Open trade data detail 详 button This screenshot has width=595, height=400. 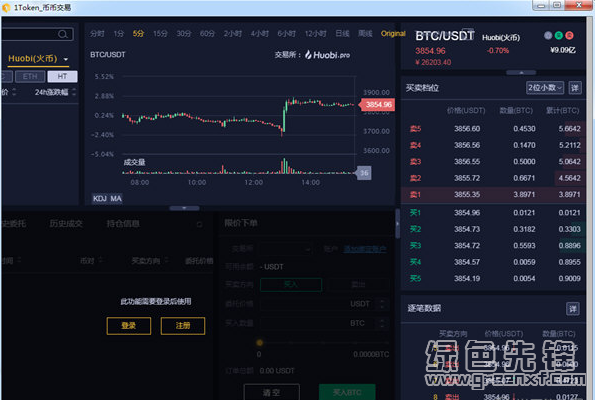click(573, 309)
